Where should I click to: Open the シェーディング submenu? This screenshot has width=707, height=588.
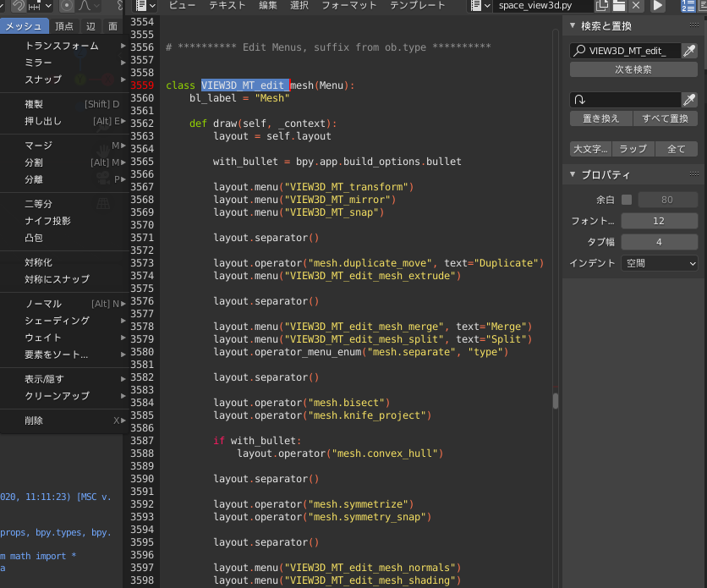[64, 321]
